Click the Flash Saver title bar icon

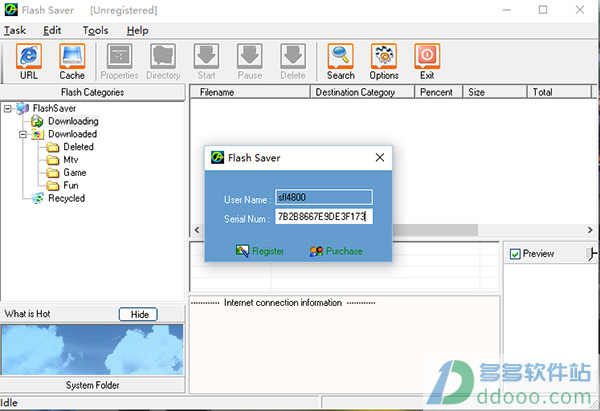click(x=11, y=10)
